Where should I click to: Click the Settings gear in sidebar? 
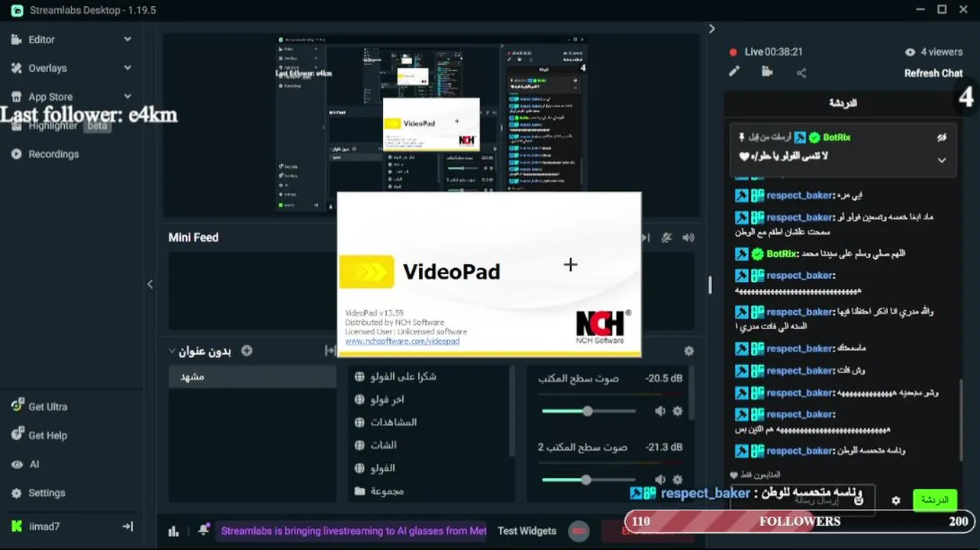click(x=16, y=493)
